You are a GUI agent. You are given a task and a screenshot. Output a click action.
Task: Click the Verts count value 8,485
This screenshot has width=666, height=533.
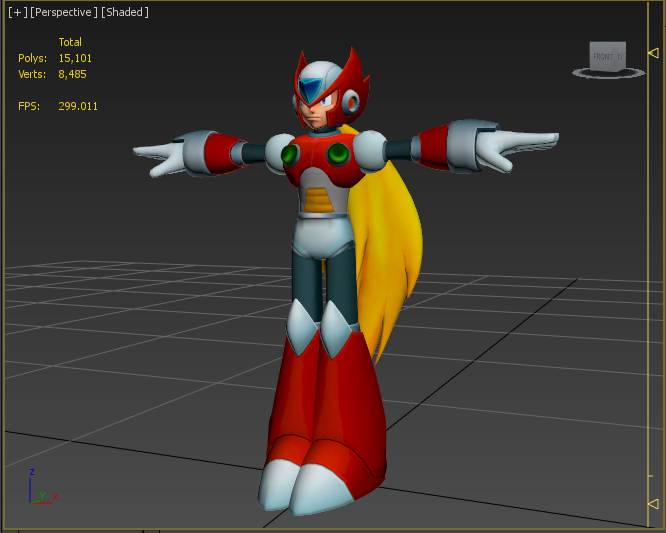tap(72, 74)
